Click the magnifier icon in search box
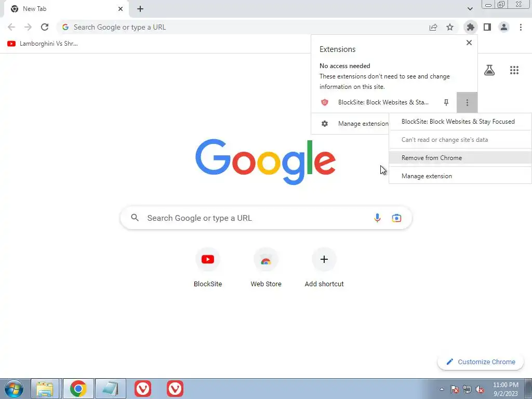The image size is (532, 399). (135, 218)
